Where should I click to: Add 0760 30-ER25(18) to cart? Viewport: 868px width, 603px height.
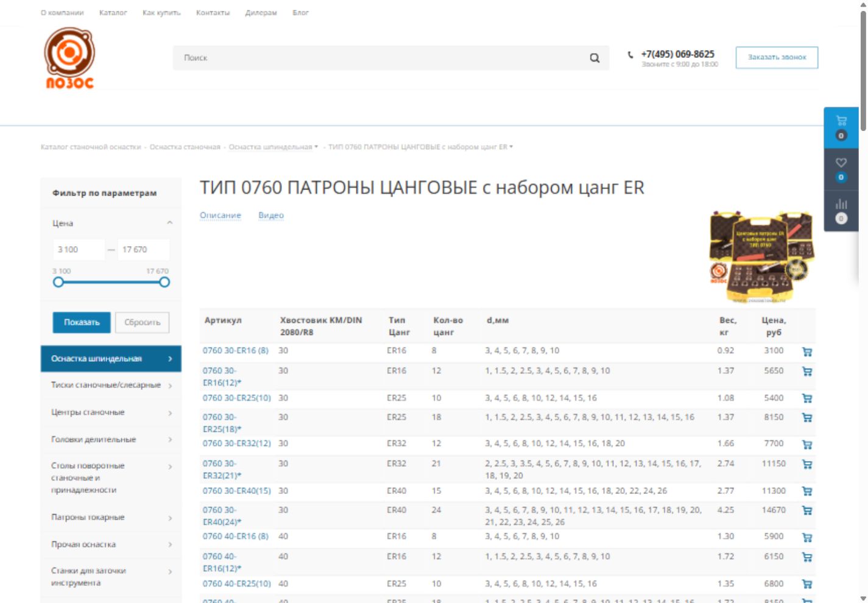[807, 418]
